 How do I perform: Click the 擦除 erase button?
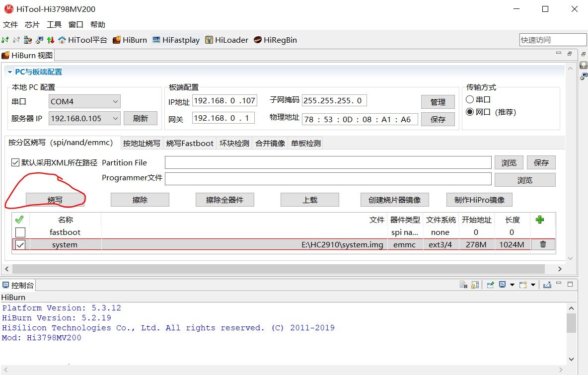[140, 200]
